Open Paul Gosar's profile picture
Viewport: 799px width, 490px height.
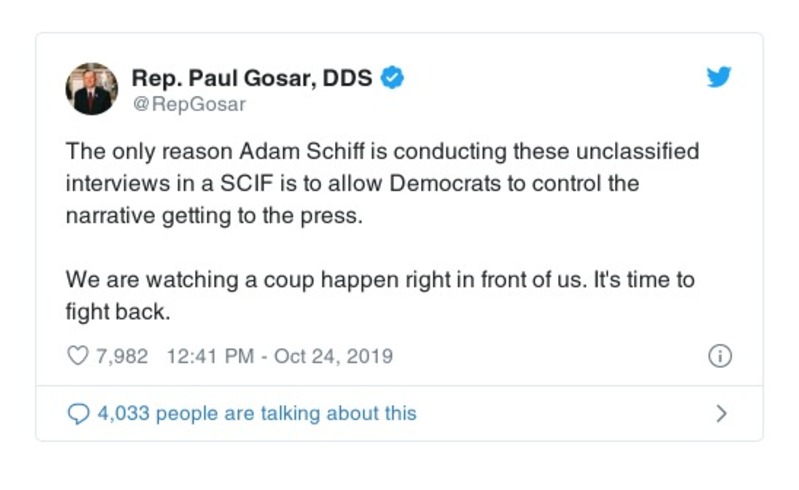coord(91,89)
